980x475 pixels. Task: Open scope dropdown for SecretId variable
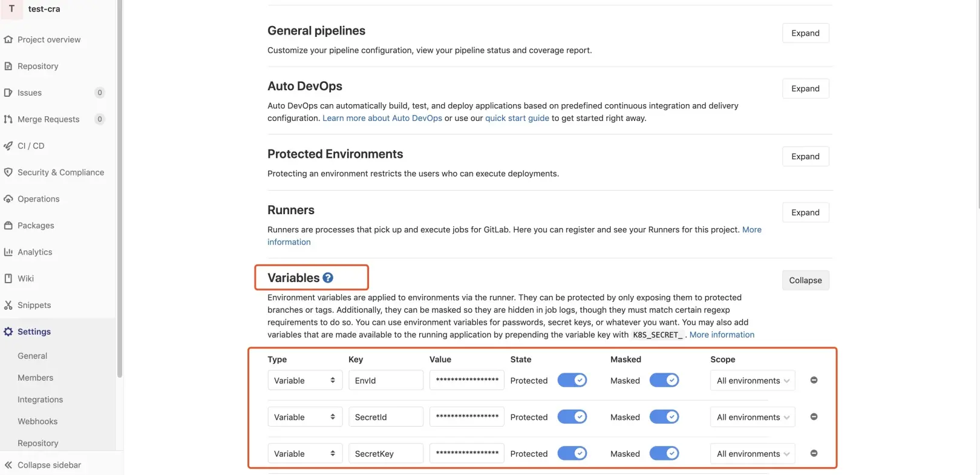752,417
